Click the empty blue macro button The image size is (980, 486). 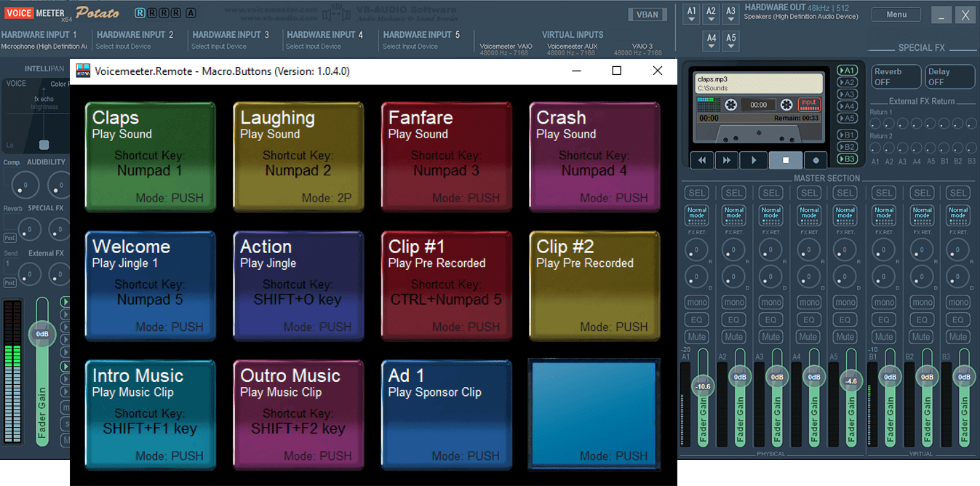[594, 415]
